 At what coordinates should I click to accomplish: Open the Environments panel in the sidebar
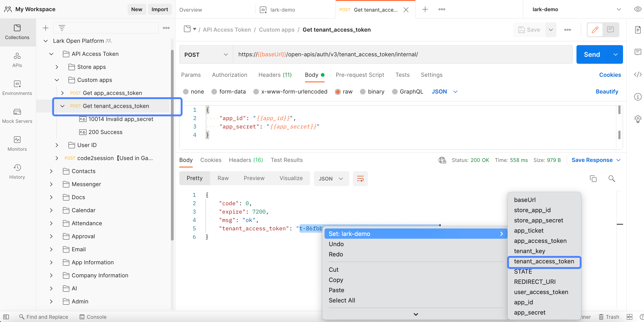click(x=17, y=88)
